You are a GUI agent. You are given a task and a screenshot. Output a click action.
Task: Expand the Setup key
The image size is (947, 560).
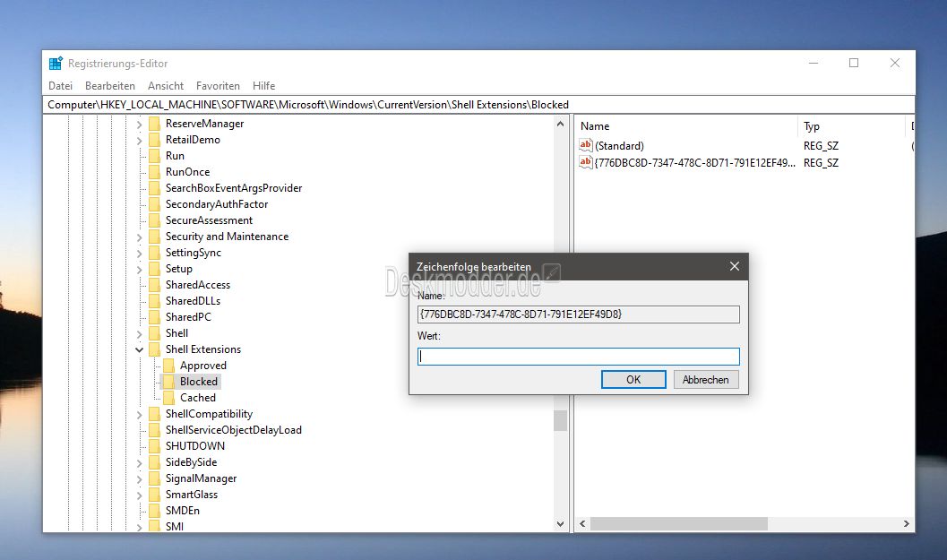140,270
